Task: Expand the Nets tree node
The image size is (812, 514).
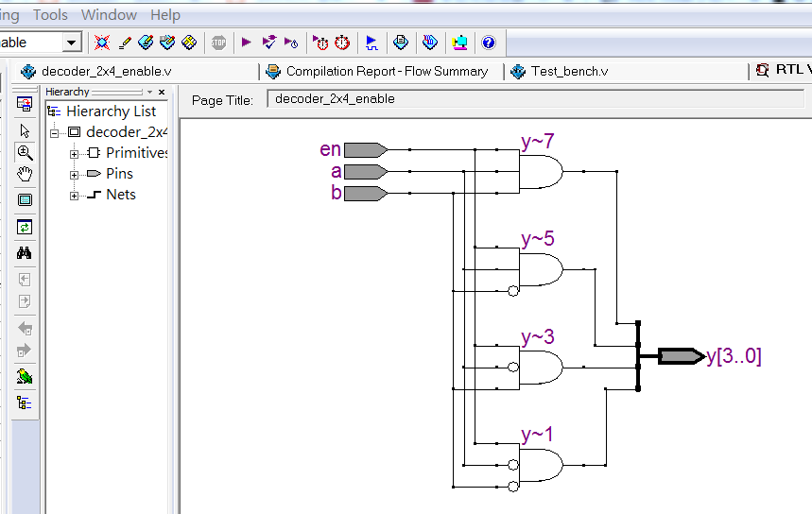Action: coord(74,196)
